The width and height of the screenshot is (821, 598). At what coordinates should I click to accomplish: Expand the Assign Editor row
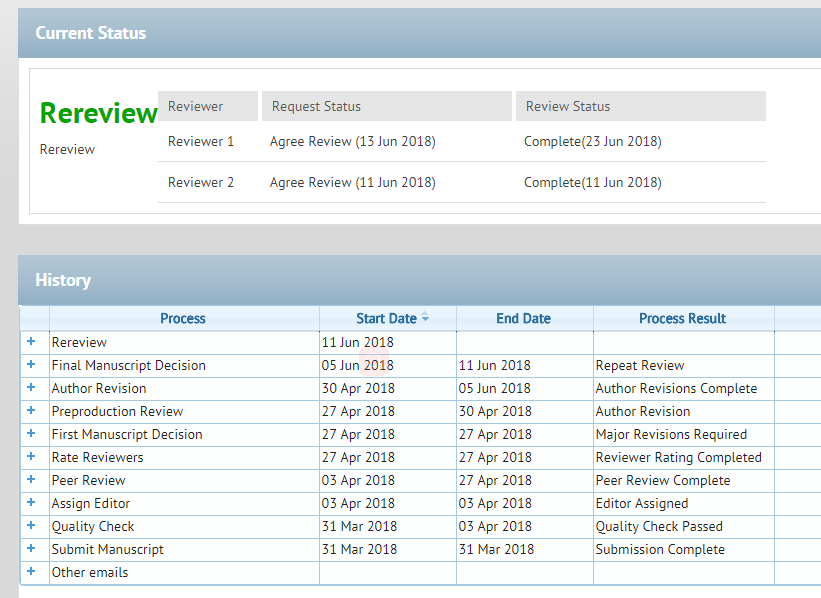pos(31,503)
